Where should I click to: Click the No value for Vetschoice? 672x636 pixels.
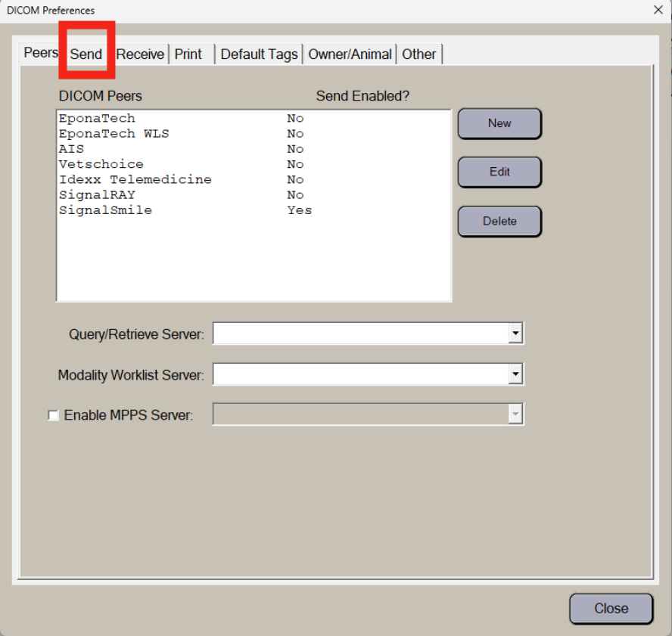pyautogui.click(x=295, y=164)
